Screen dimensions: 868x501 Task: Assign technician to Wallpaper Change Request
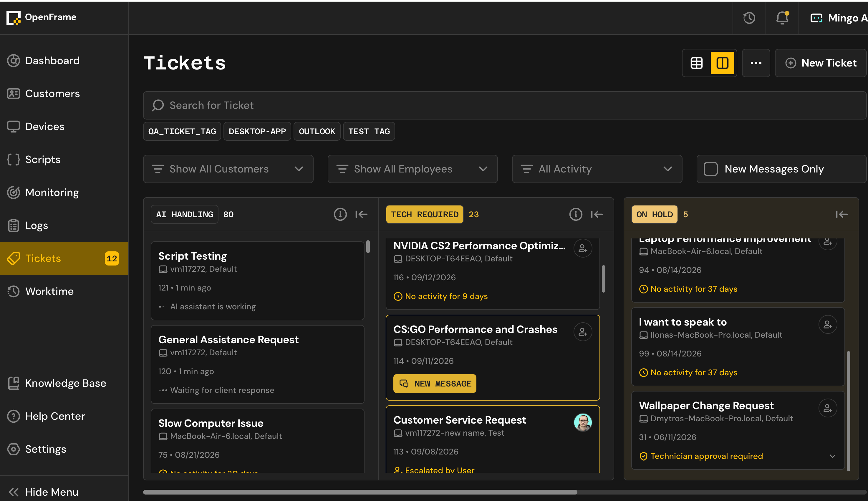pos(828,408)
